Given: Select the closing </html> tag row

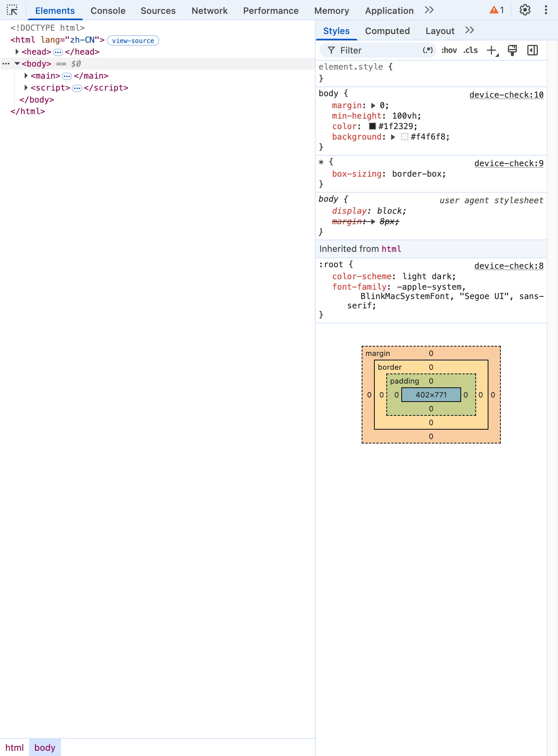Looking at the screenshot, I should click(28, 111).
